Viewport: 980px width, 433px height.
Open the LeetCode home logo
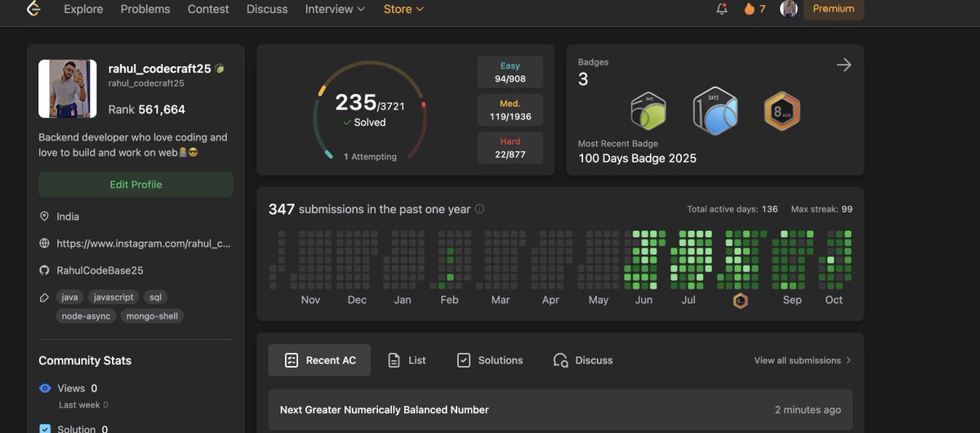(33, 9)
